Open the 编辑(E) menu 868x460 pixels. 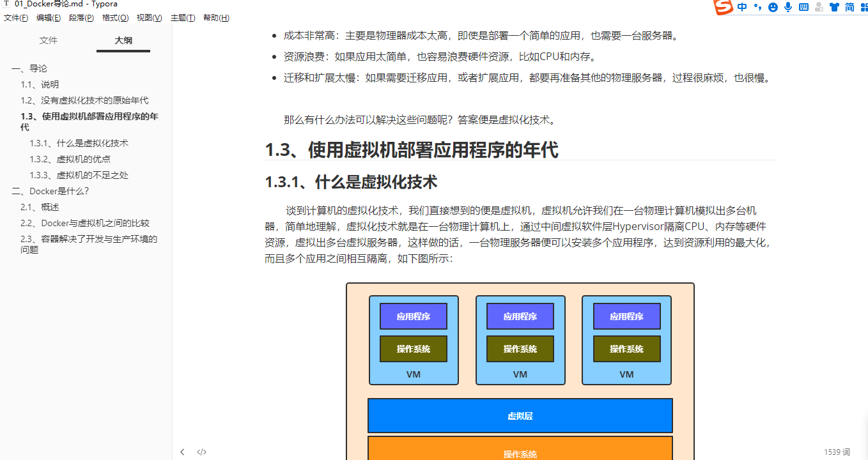pos(49,18)
